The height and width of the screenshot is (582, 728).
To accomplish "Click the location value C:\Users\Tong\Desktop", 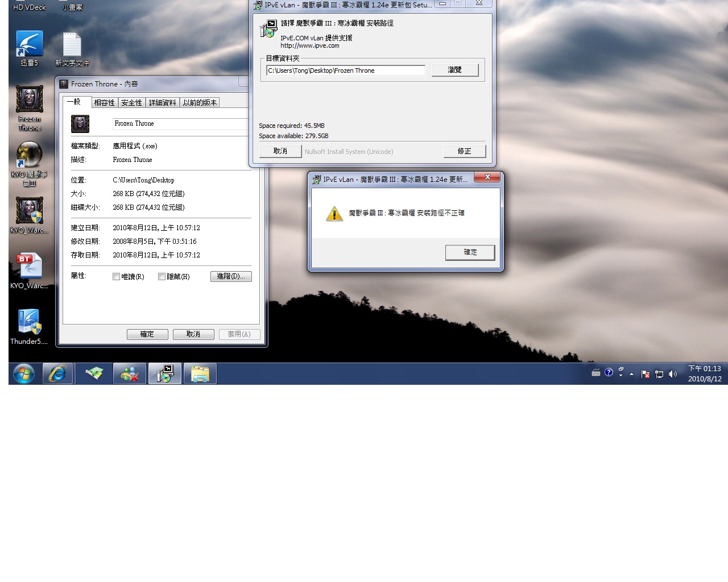I will point(143,180).
